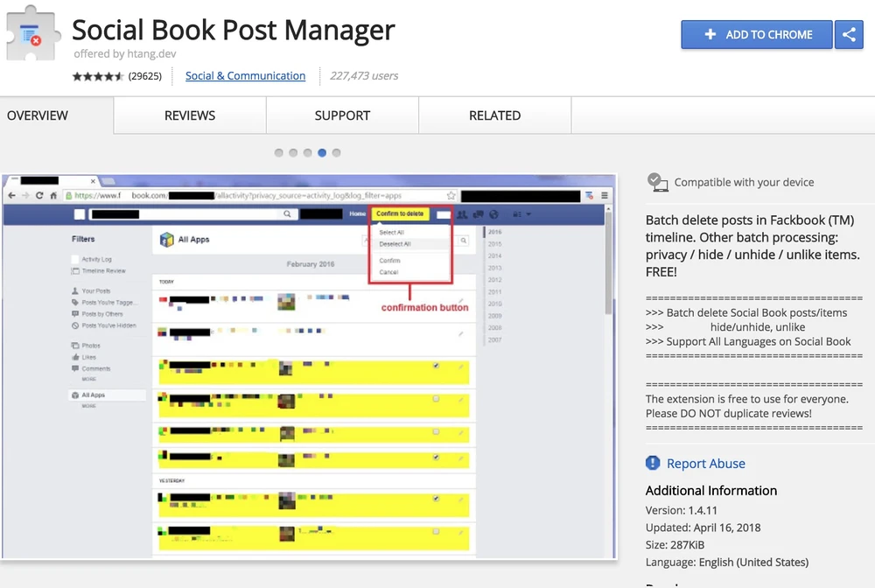Open the Confirm to delete dropdown
Viewport: 875px width, 588px height.
(x=400, y=213)
